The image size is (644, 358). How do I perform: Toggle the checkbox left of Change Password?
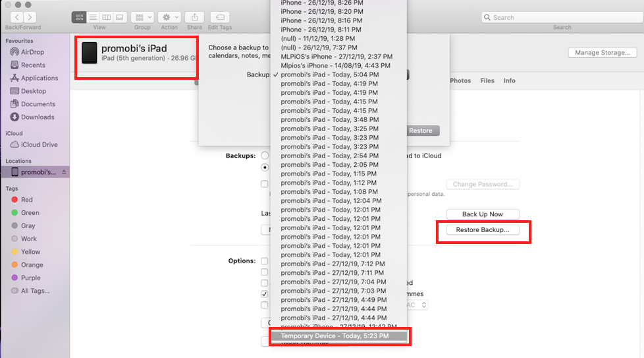pyautogui.click(x=265, y=184)
